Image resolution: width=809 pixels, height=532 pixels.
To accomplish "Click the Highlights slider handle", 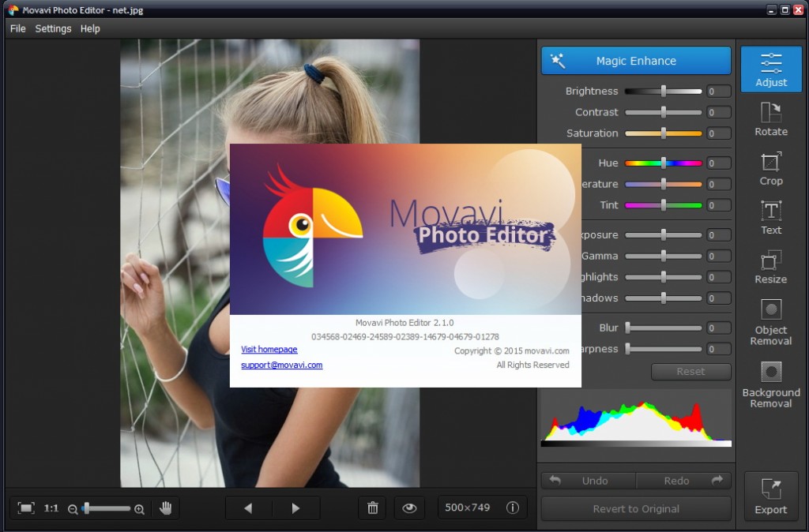I will point(664,277).
